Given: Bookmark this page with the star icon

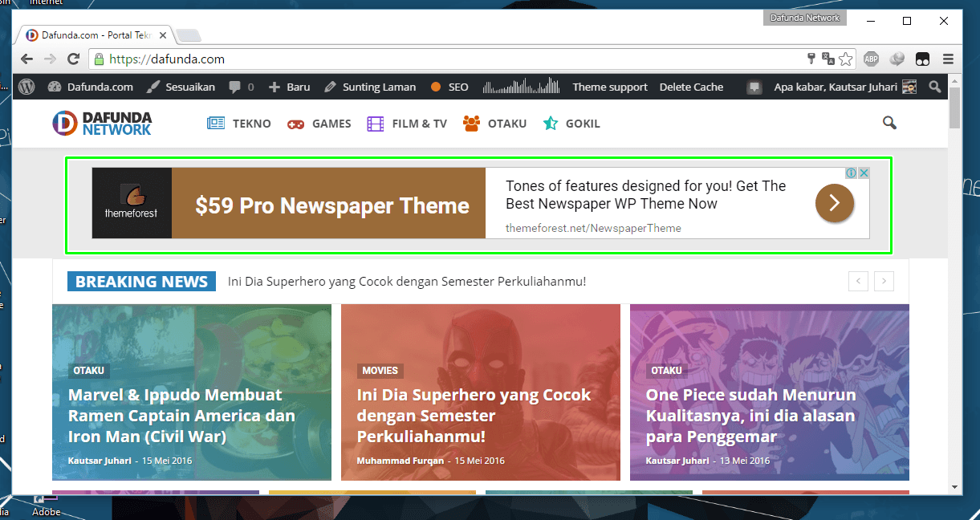Looking at the screenshot, I should pyautogui.click(x=846, y=59).
